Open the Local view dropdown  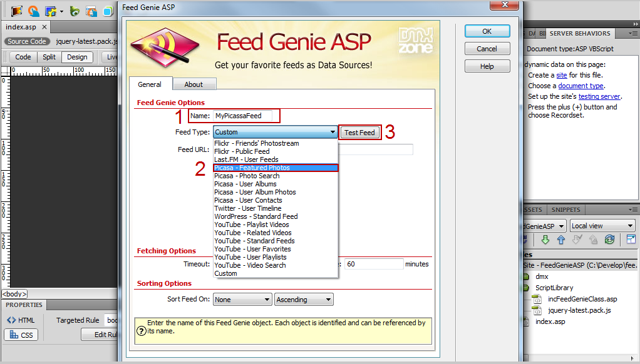pyautogui.click(x=602, y=226)
